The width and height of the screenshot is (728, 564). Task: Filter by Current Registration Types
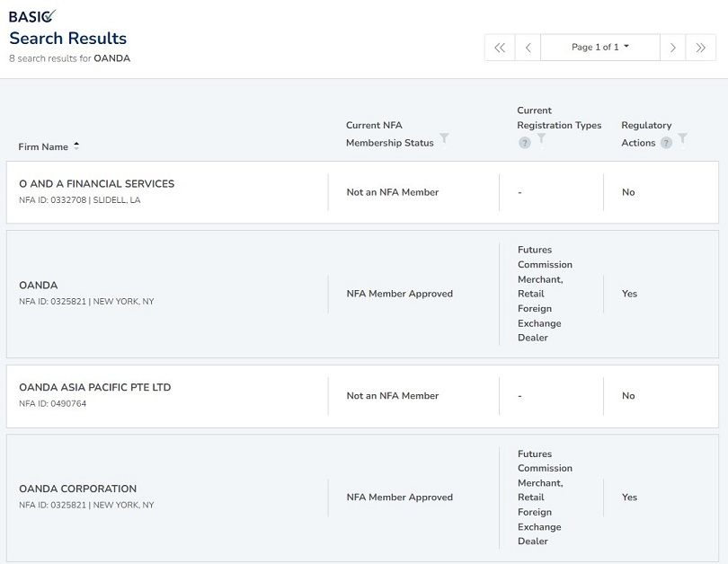[x=541, y=137]
